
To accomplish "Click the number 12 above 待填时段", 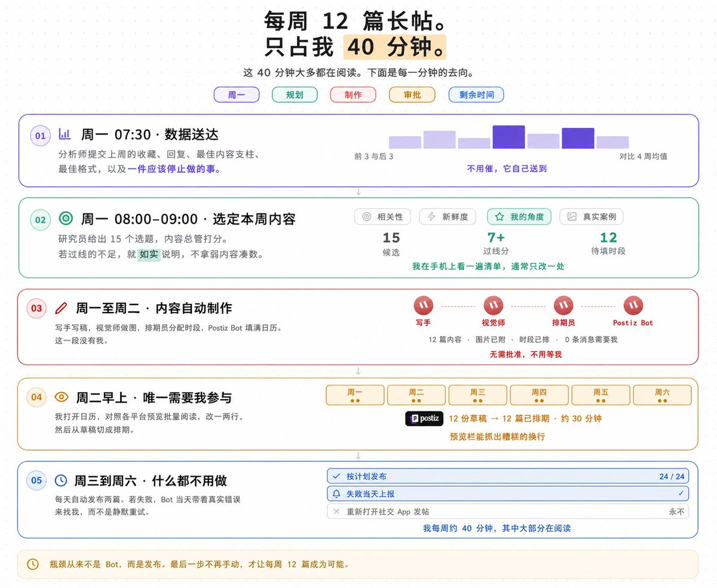I will 608,237.
